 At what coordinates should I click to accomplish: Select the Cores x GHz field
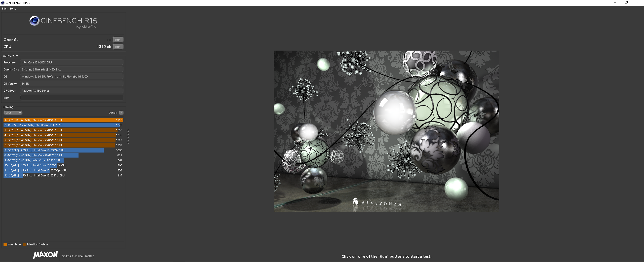(72, 69)
